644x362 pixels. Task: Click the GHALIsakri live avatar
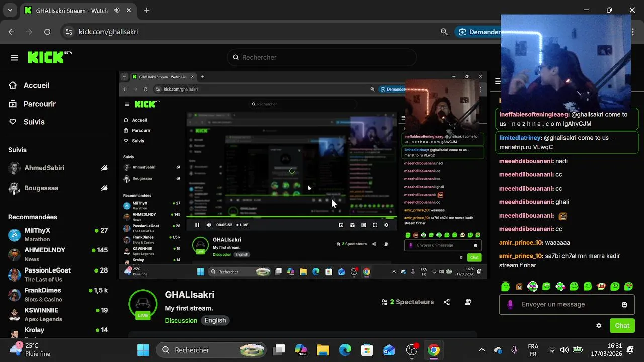click(x=143, y=304)
